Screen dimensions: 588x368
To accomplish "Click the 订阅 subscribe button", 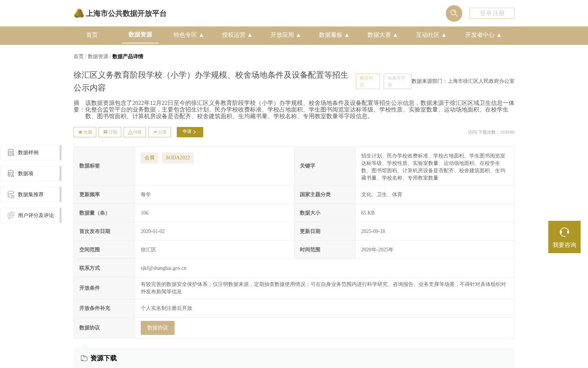I will click(110, 132).
